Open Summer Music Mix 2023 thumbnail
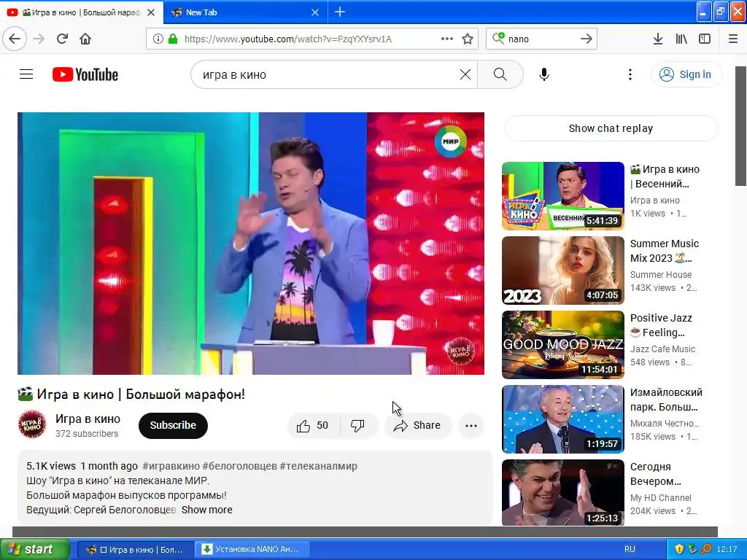This screenshot has width=747, height=560. 563,270
